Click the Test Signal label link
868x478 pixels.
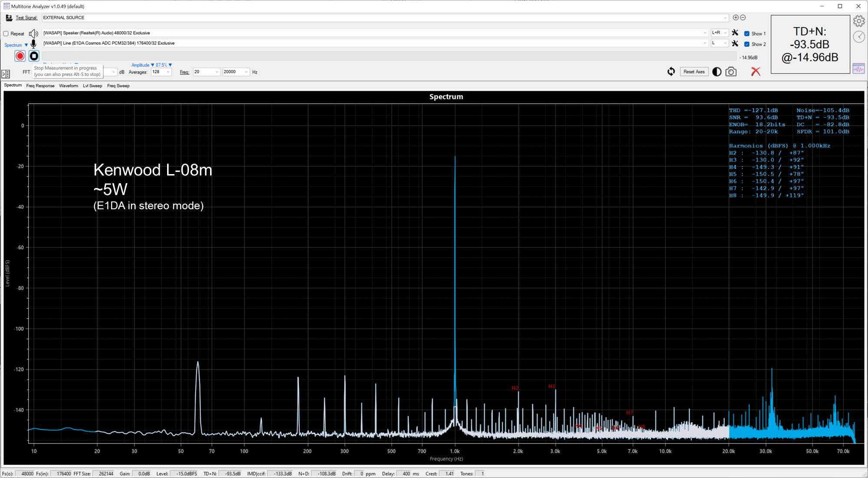(x=26, y=18)
